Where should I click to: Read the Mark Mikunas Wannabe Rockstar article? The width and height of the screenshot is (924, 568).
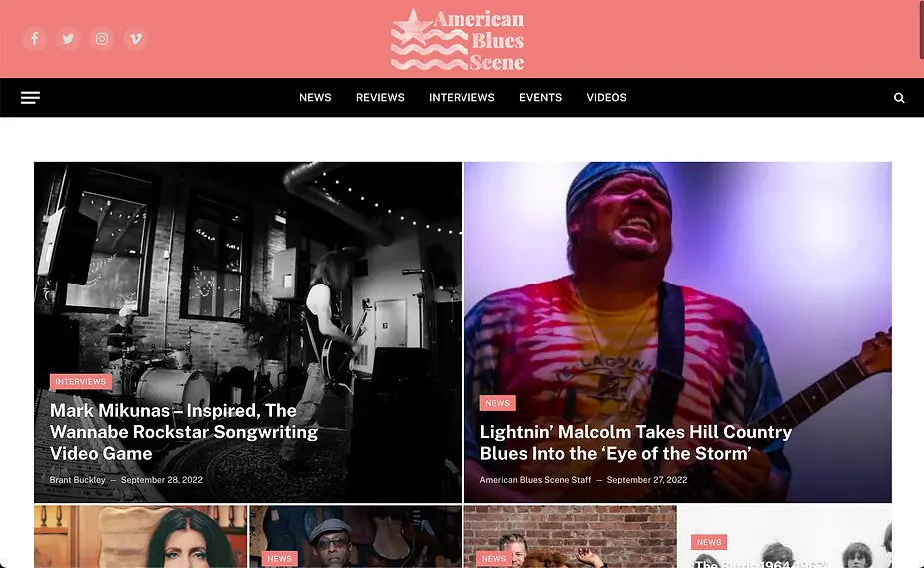click(x=184, y=432)
